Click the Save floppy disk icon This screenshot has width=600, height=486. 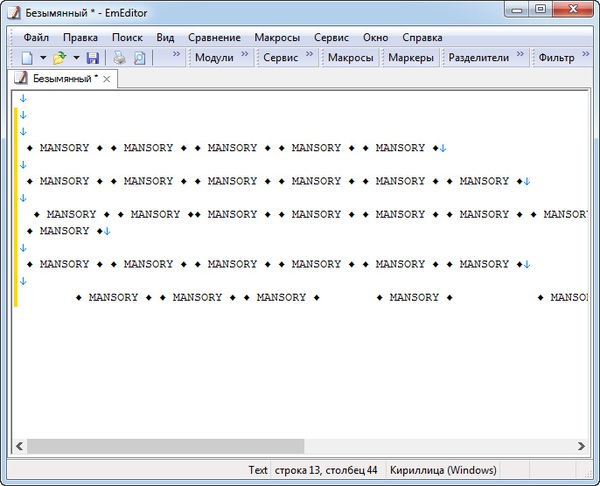[x=93, y=58]
